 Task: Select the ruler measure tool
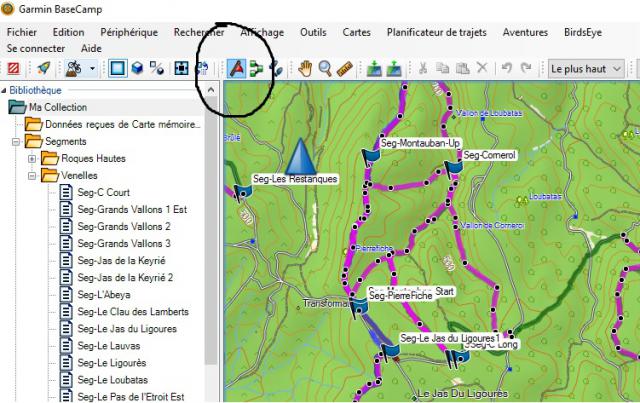(345, 69)
